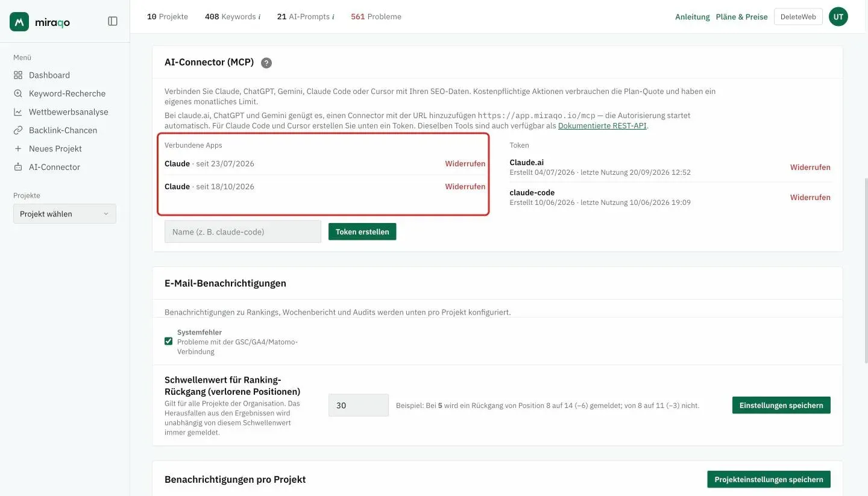Click Einstellungen speichern button

(x=781, y=406)
